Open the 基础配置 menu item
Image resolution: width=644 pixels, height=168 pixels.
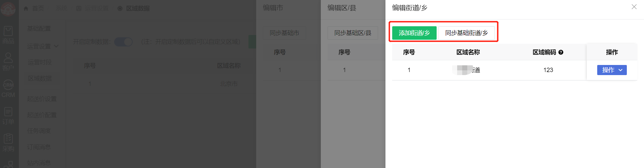click(39, 29)
